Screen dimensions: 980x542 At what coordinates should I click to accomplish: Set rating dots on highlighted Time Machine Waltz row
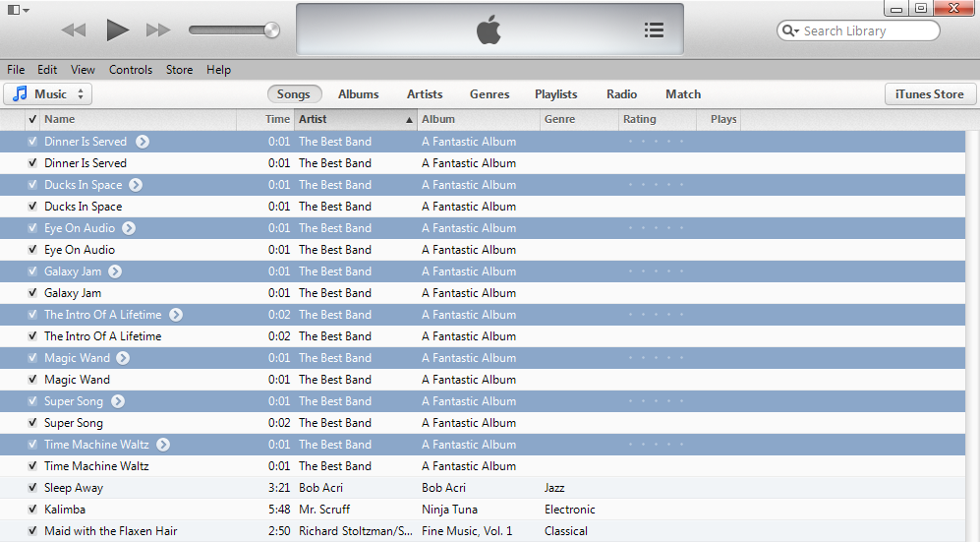tap(656, 445)
